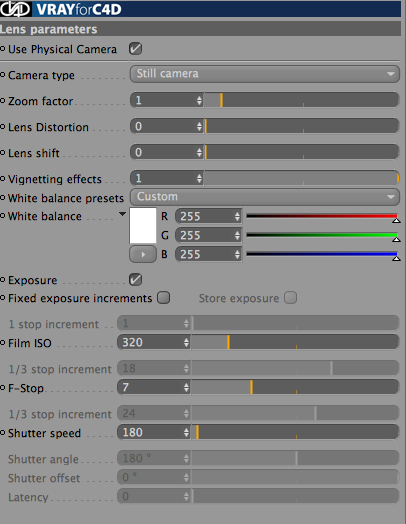Click the F-Stop stepper arrows
This screenshot has height=524, width=406.
[186, 388]
